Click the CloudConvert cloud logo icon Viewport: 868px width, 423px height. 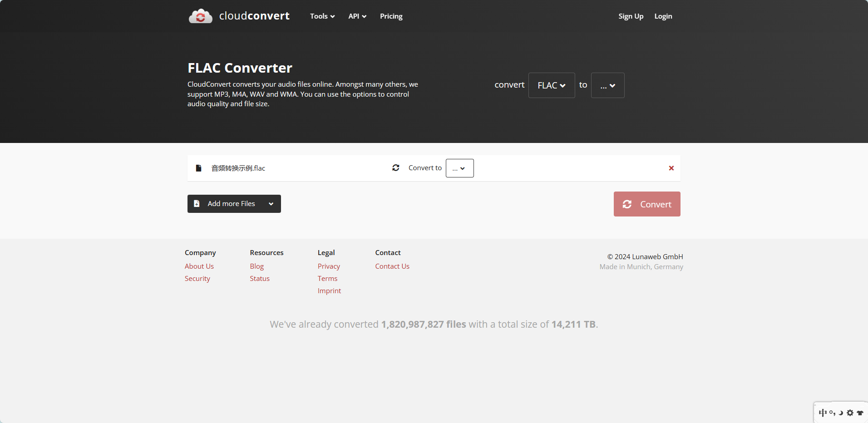pos(200,16)
